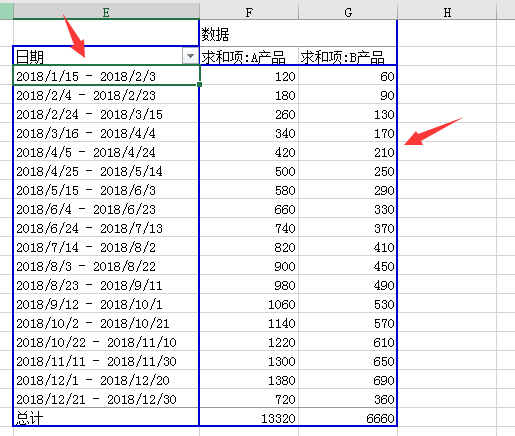The height and width of the screenshot is (436, 515).
Task: Click A产品 value 120
Action: click(249, 75)
